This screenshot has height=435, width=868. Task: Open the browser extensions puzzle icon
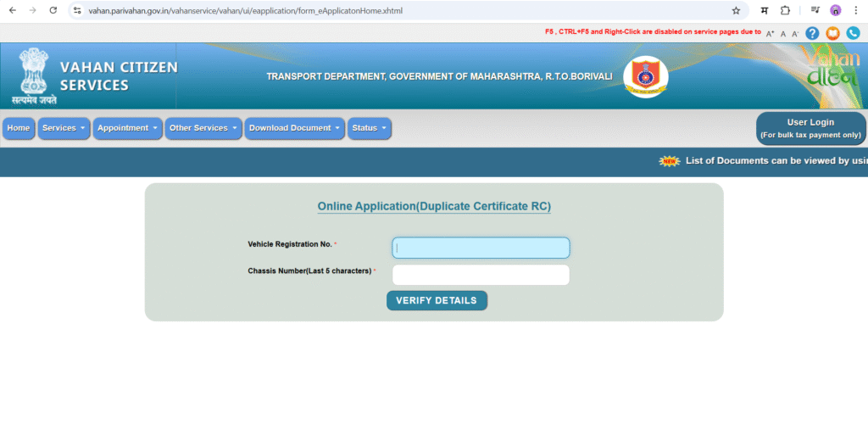click(785, 10)
